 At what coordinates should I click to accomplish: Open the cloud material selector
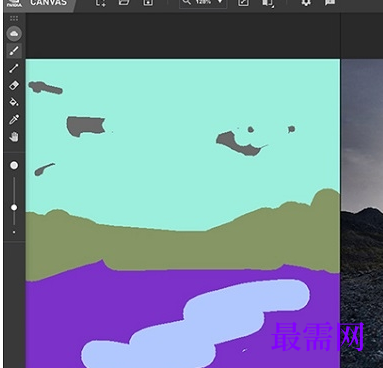[14, 33]
